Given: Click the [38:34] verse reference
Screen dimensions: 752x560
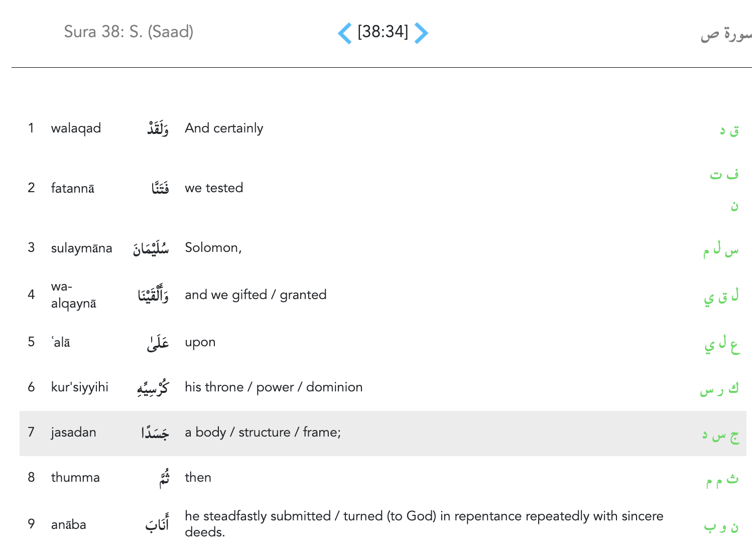Looking at the screenshot, I should (383, 32).
